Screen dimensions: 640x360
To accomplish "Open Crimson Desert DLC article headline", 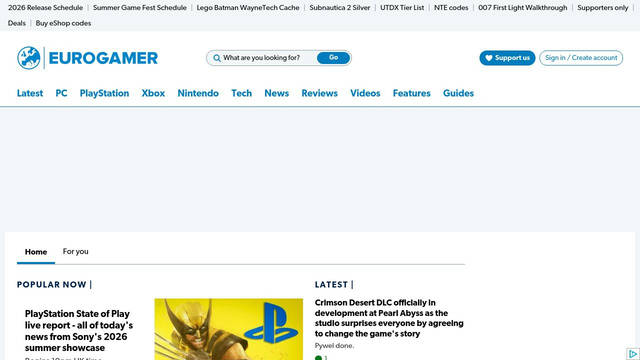I will tap(389, 318).
